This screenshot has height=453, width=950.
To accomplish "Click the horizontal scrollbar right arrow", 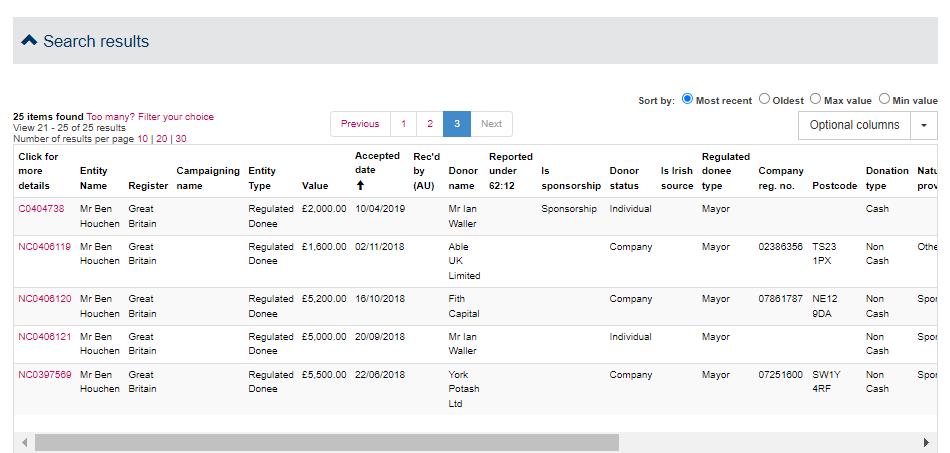I will [x=927, y=442].
